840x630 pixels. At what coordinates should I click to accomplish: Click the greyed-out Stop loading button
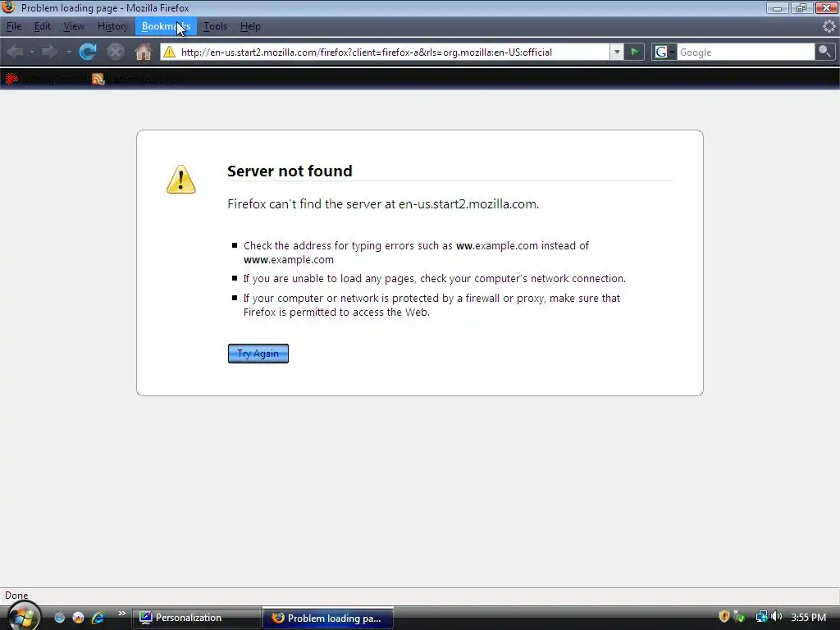tap(115, 52)
